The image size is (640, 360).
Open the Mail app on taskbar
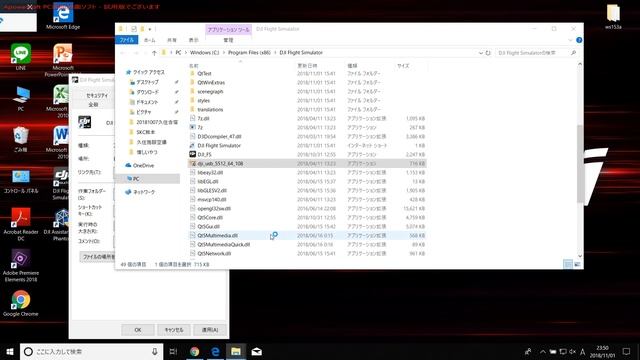click(257, 351)
